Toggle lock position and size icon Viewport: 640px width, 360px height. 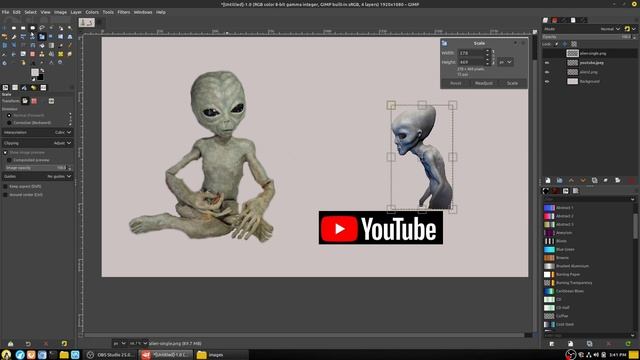(565, 44)
